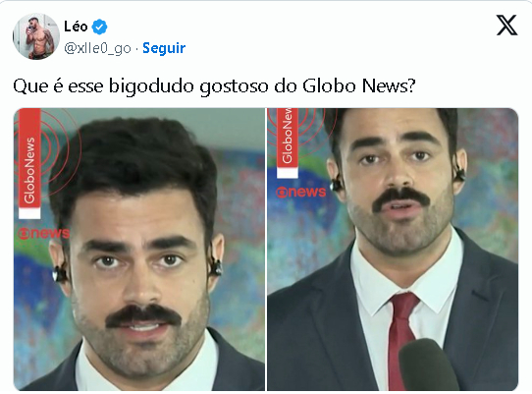Click the reporter's mustache in the left photo
This screenshot has height=394, width=532.
143,315
